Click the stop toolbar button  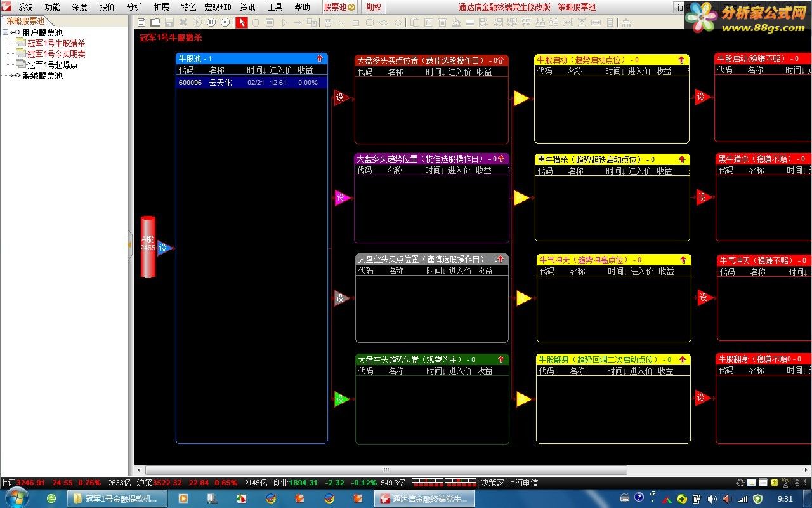point(225,22)
